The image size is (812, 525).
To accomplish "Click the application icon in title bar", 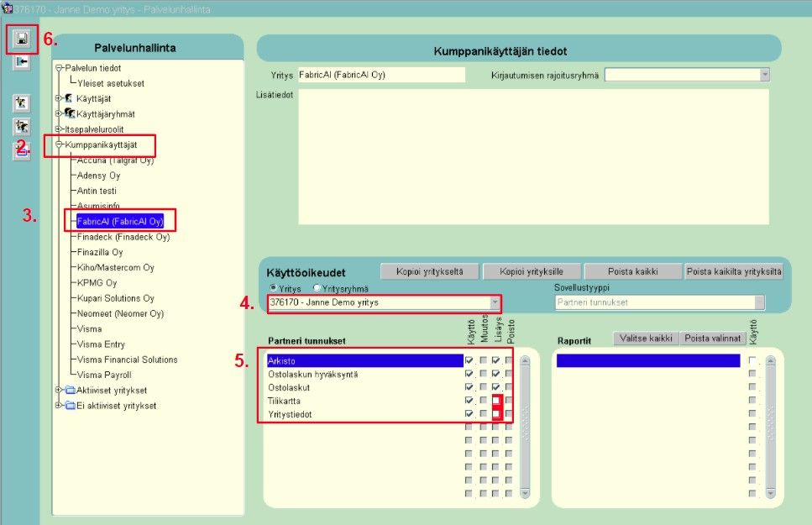I will (7, 8).
